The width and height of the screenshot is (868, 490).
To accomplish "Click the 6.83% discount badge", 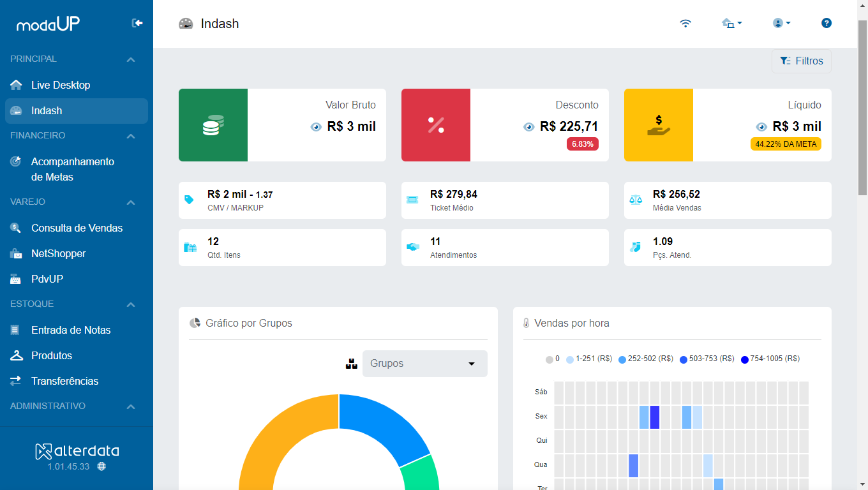I will point(582,144).
